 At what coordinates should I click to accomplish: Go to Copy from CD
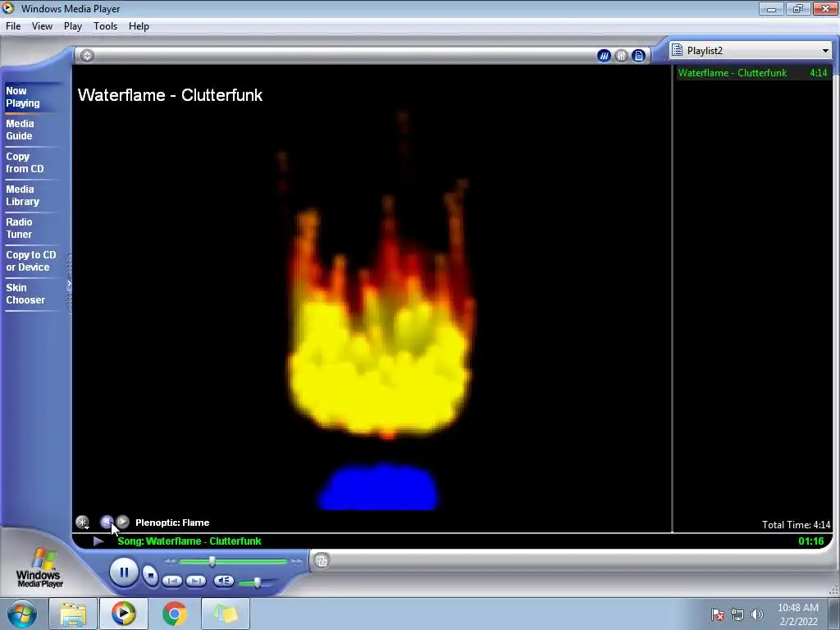(25, 162)
